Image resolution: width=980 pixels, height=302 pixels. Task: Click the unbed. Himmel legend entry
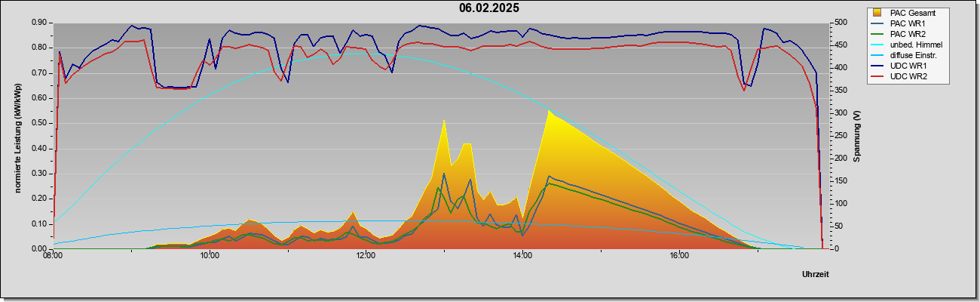pyautogui.click(x=907, y=45)
